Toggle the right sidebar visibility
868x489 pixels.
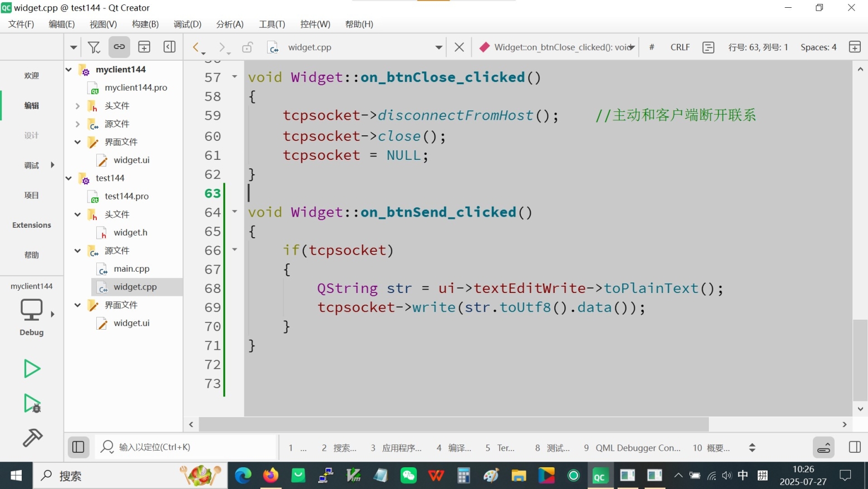pos(855,447)
